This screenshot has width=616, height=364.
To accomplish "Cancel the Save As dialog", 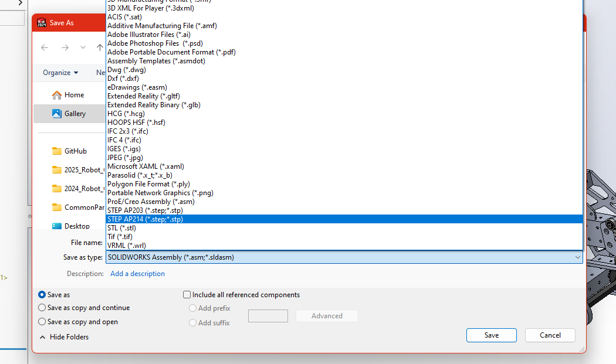I will (550, 335).
